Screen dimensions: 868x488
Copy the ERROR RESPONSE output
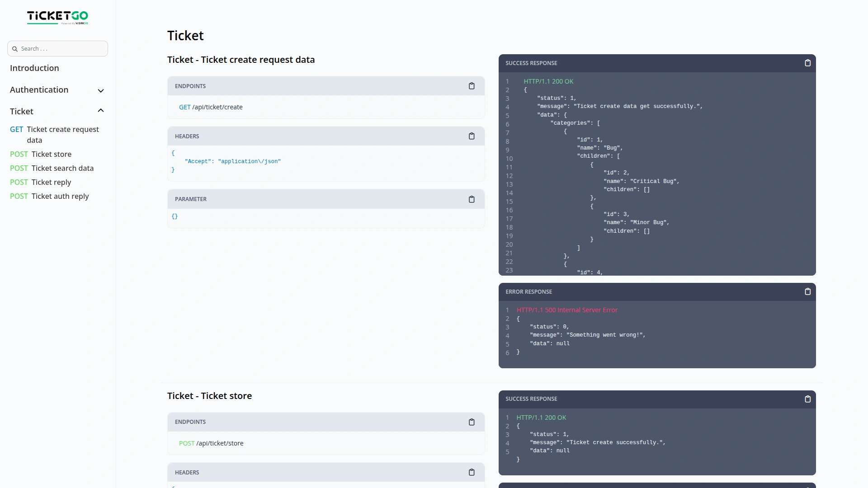point(808,291)
